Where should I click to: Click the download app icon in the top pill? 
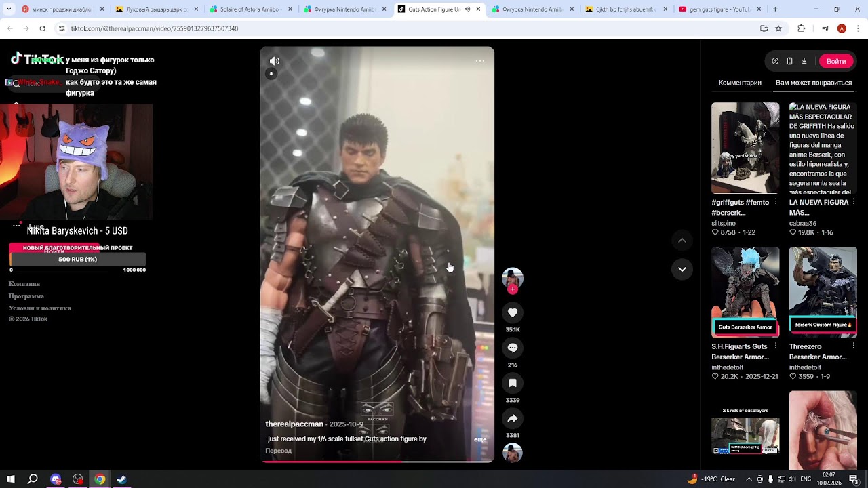click(x=804, y=61)
